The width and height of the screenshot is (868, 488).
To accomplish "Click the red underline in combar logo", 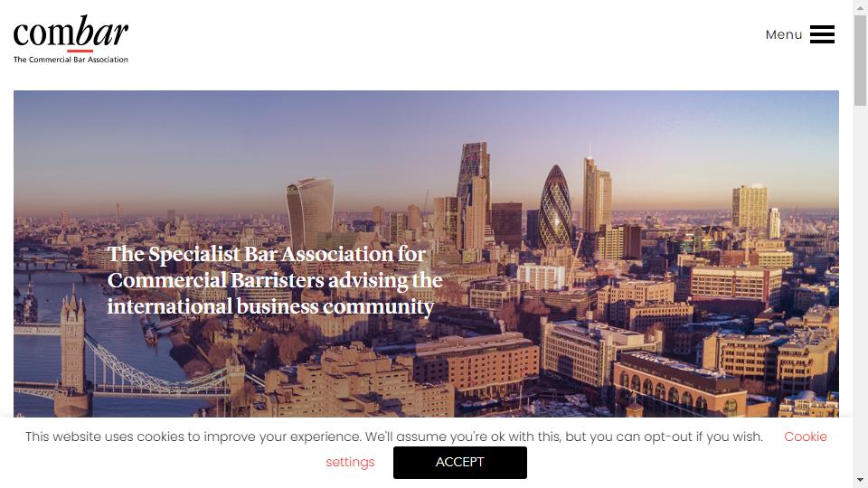I will (80, 51).
